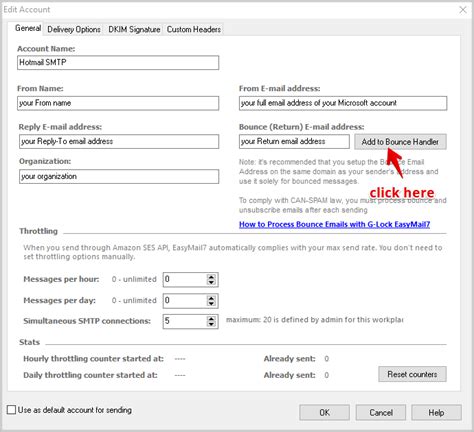Click the From Name input field

118,103
